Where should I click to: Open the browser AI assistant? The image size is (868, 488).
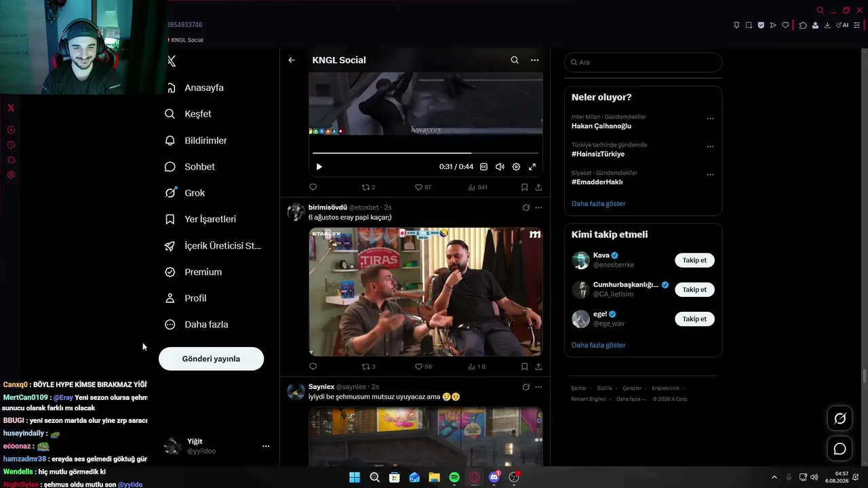pyautogui.click(x=842, y=25)
